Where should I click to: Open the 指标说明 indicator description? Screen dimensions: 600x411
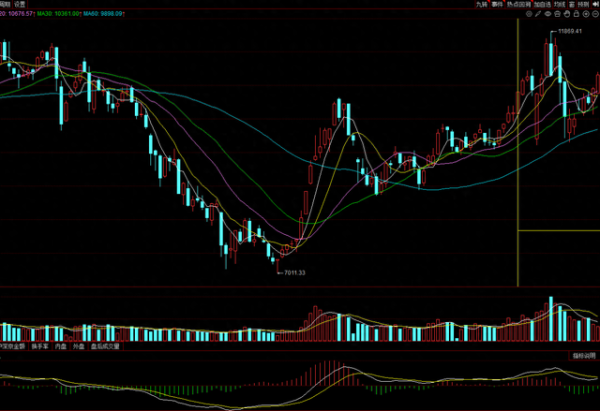tap(583, 356)
